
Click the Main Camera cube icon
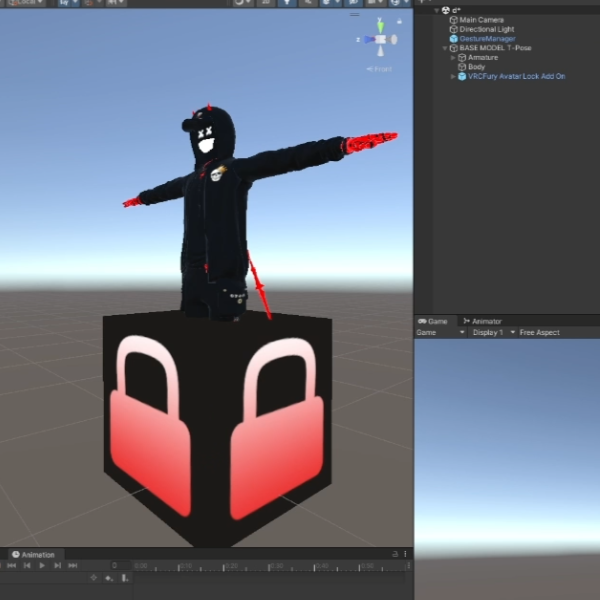[x=453, y=20]
